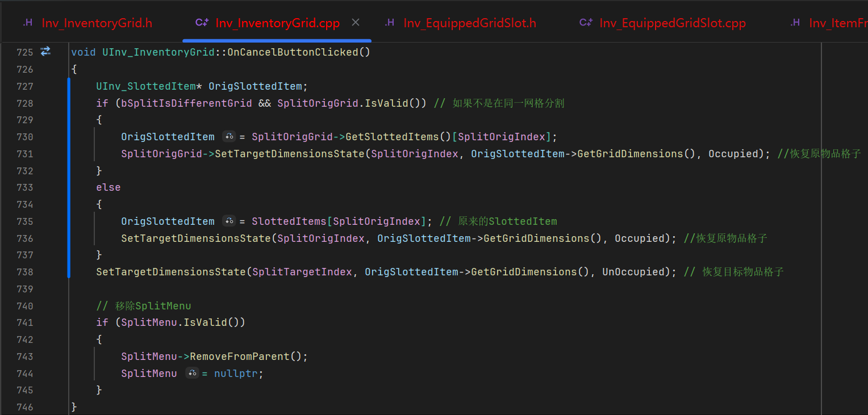The image size is (868, 415).
Task: Close the Inv_InventoryGrid.cpp tab
Action: (x=356, y=23)
